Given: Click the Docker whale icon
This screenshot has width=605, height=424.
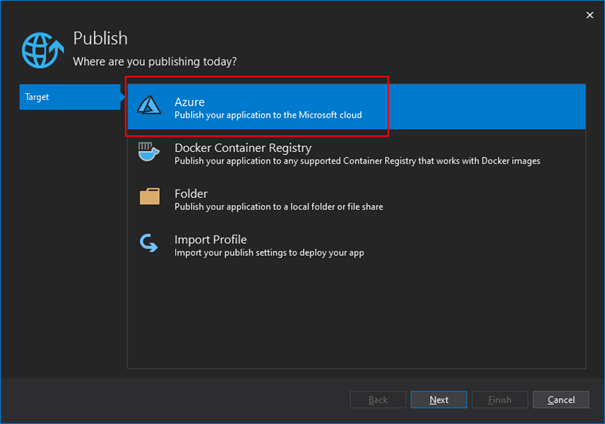Looking at the screenshot, I should [x=149, y=152].
